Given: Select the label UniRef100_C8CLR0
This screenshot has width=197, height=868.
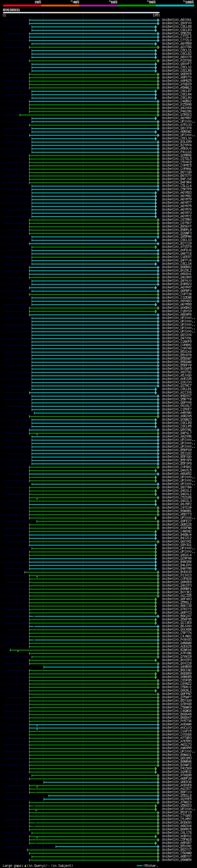Looking at the screenshot, I should click(176, 98).
